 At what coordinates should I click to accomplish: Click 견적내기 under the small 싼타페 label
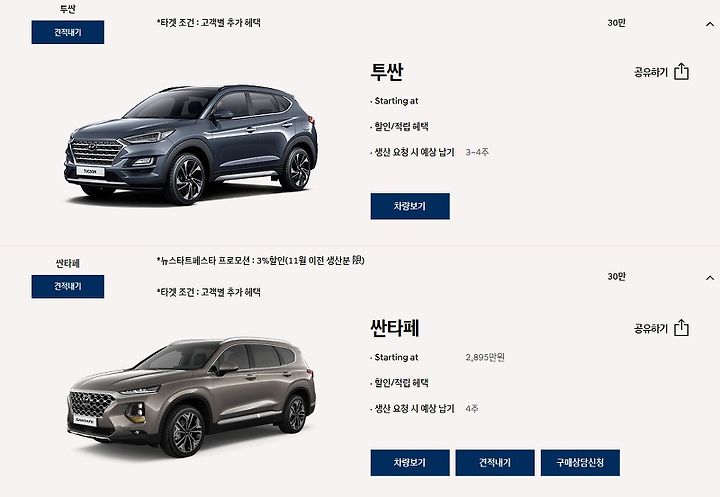(68, 286)
